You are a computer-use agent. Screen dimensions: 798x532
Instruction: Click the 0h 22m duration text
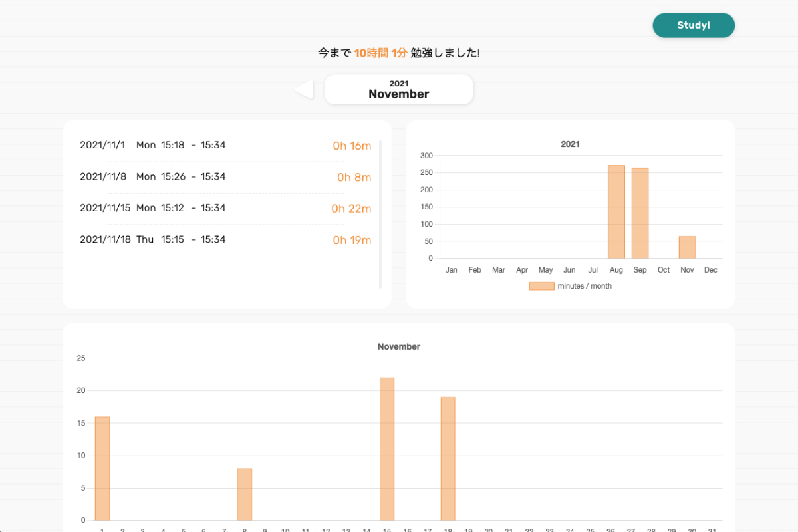click(351, 209)
